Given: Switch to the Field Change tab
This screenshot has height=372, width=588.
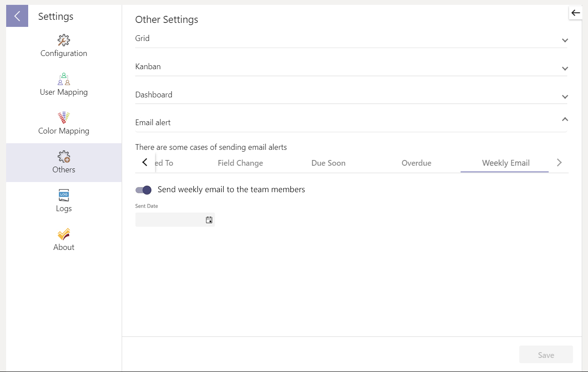Looking at the screenshot, I should point(240,163).
